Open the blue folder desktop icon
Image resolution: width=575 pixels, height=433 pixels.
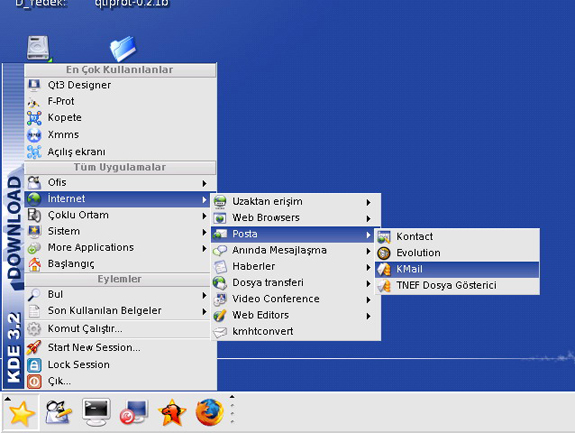(x=123, y=48)
